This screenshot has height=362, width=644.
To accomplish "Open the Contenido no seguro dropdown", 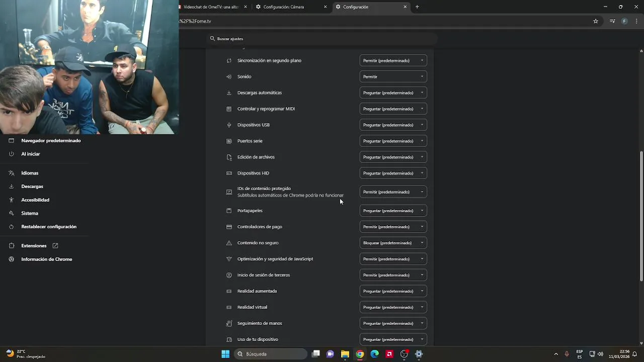I will [x=393, y=243].
